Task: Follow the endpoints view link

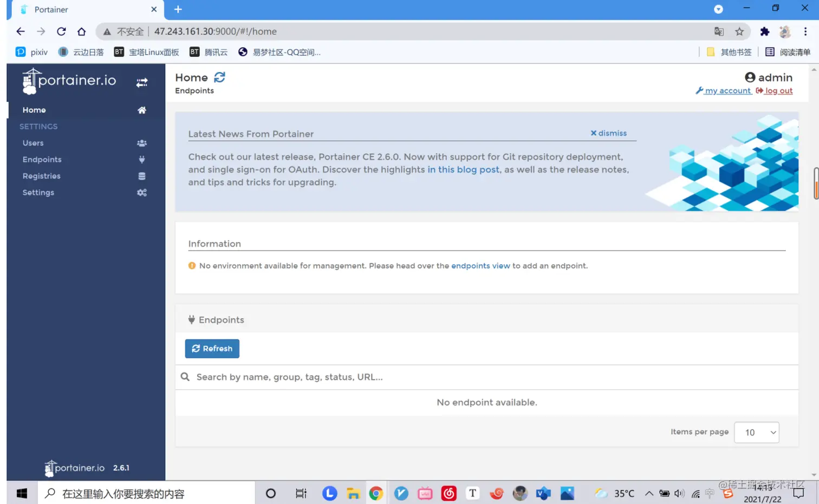Action: pos(480,266)
